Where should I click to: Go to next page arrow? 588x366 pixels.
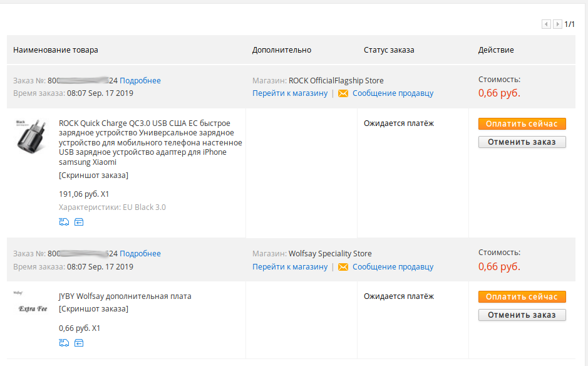tap(557, 24)
